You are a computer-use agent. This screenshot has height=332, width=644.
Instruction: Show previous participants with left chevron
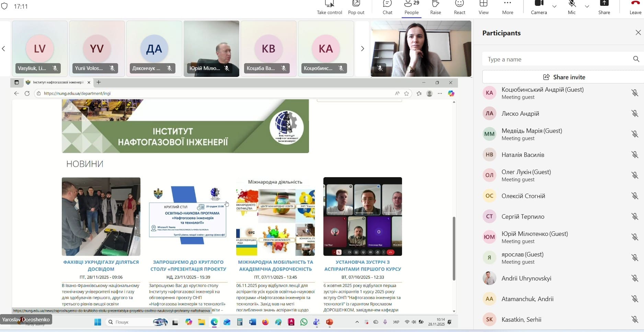tap(4, 49)
